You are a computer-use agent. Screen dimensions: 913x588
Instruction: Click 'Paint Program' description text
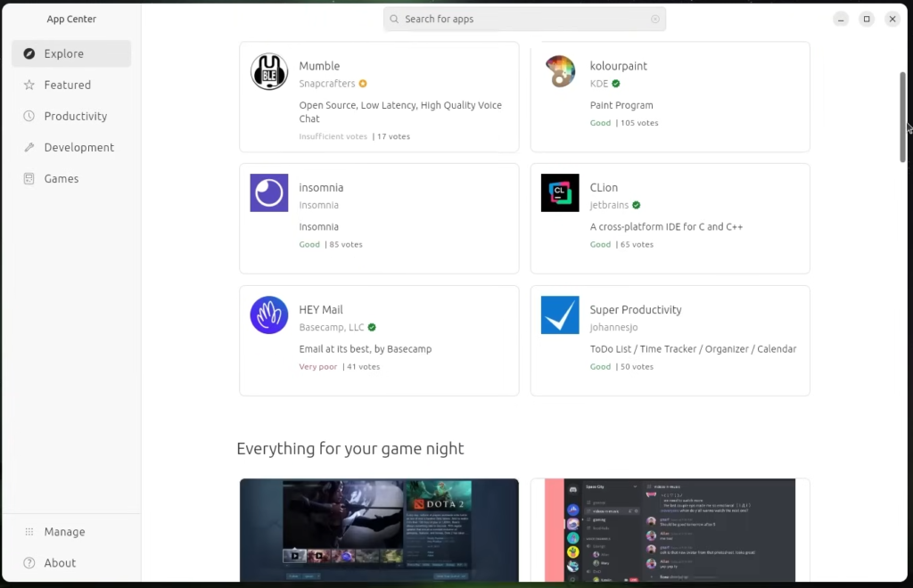tap(621, 105)
